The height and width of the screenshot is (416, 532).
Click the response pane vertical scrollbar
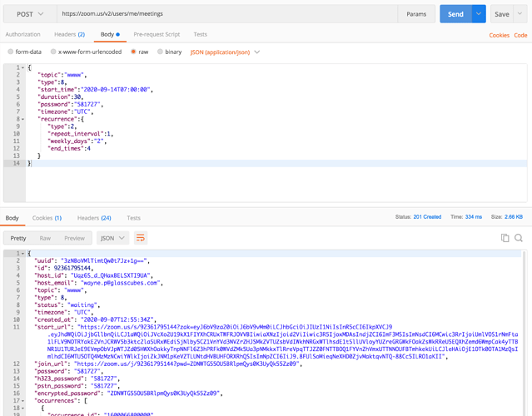pyautogui.click(x=525, y=334)
